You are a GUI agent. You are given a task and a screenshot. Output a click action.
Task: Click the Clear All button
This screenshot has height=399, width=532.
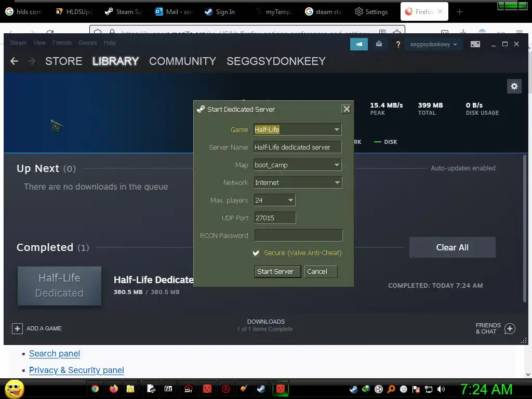click(453, 247)
